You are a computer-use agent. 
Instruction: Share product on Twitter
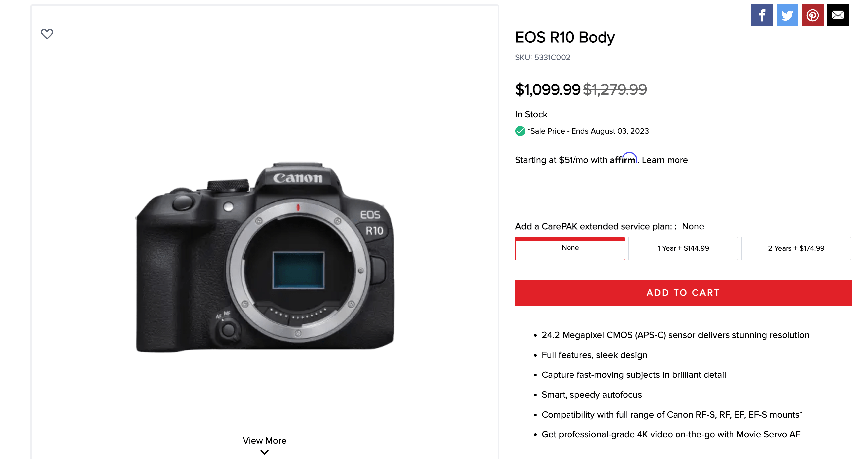tap(787, 15)
